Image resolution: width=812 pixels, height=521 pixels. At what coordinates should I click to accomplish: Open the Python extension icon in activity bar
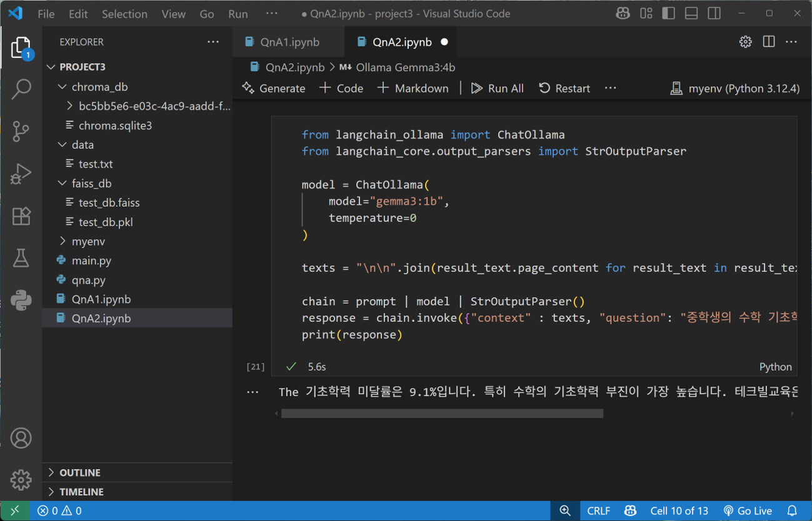21,300
